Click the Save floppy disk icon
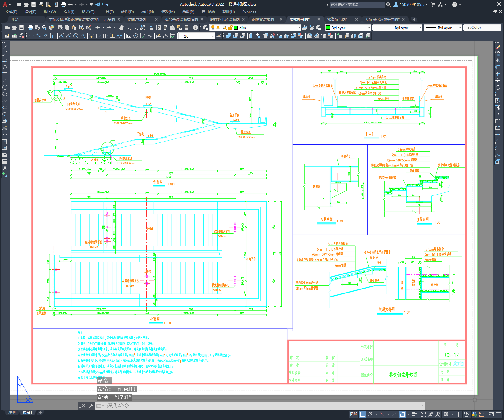Viewport: 504px width, 420px height. 21,28
